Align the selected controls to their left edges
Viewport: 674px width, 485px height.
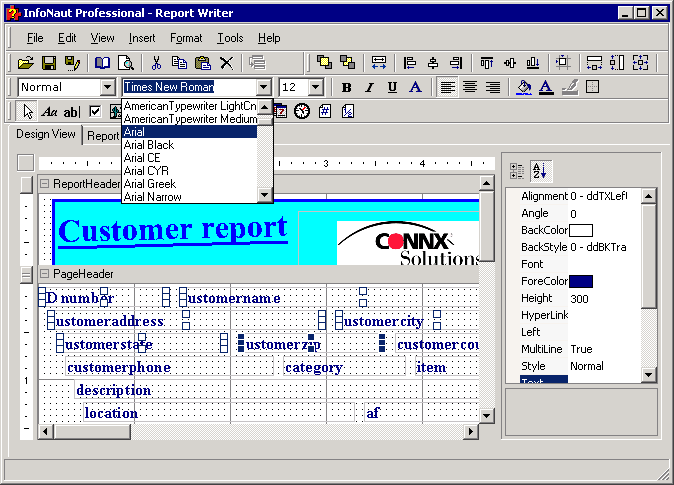[410, 63]
